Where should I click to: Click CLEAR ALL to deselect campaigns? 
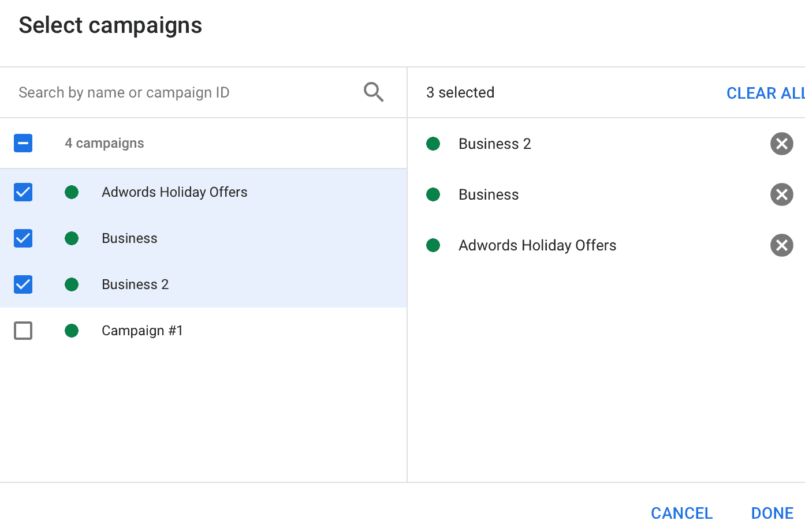765,93
